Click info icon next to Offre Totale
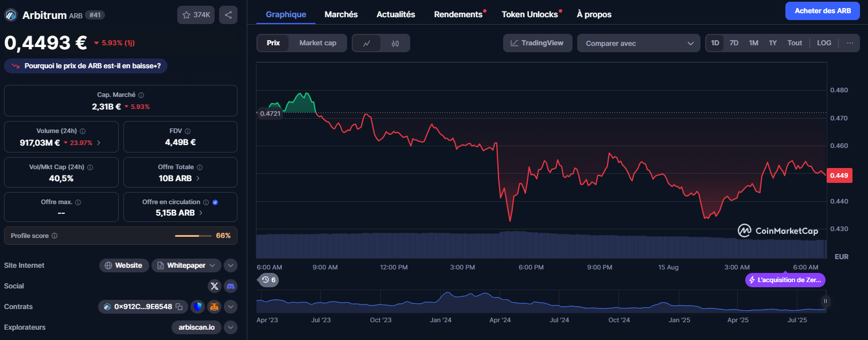 pyautogui.click(x=199, y=167)
